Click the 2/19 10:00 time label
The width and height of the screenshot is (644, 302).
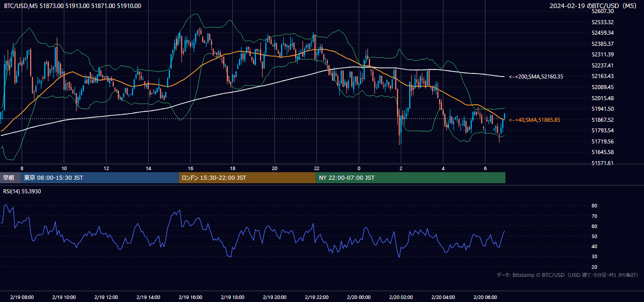pyautogui.click(x=64, y=297)
